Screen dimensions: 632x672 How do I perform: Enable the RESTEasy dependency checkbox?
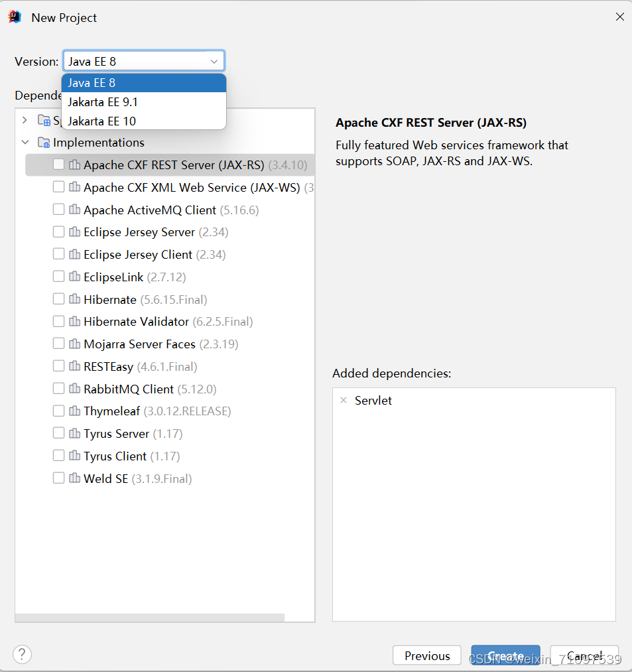click(58, 366)
